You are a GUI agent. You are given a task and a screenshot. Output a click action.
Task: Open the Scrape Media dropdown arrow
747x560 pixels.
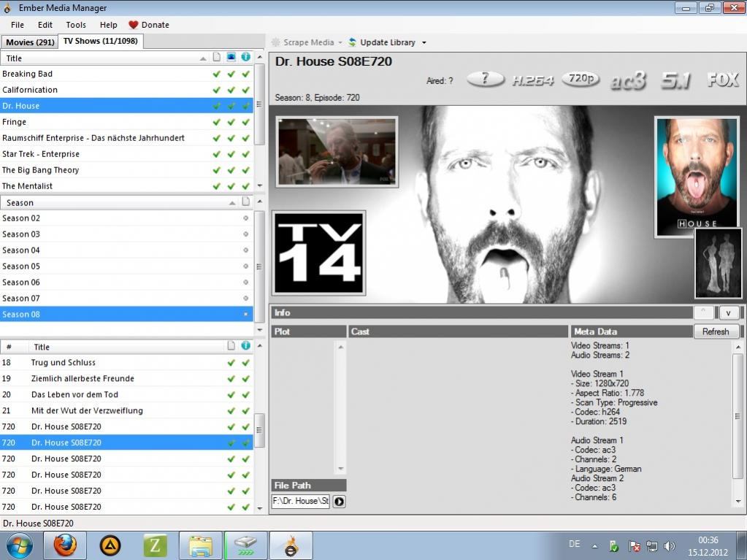tap(340, 42)
